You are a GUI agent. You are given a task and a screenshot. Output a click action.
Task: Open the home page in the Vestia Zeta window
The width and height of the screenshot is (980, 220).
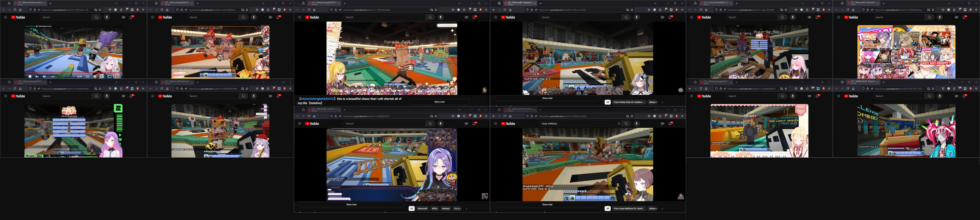coord(510,10)
